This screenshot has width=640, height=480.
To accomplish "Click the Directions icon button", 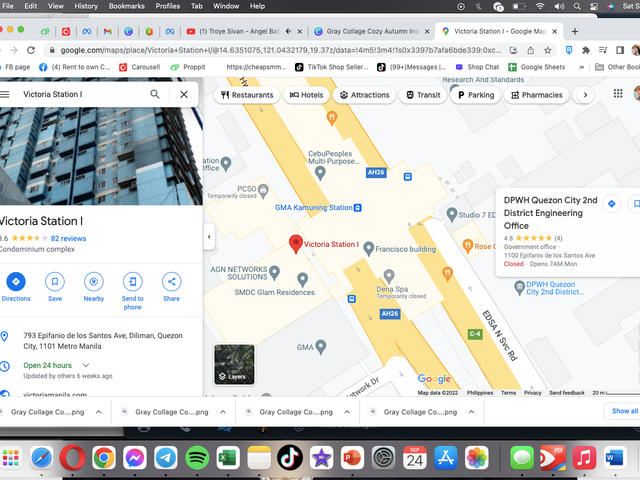I will 16,281.
